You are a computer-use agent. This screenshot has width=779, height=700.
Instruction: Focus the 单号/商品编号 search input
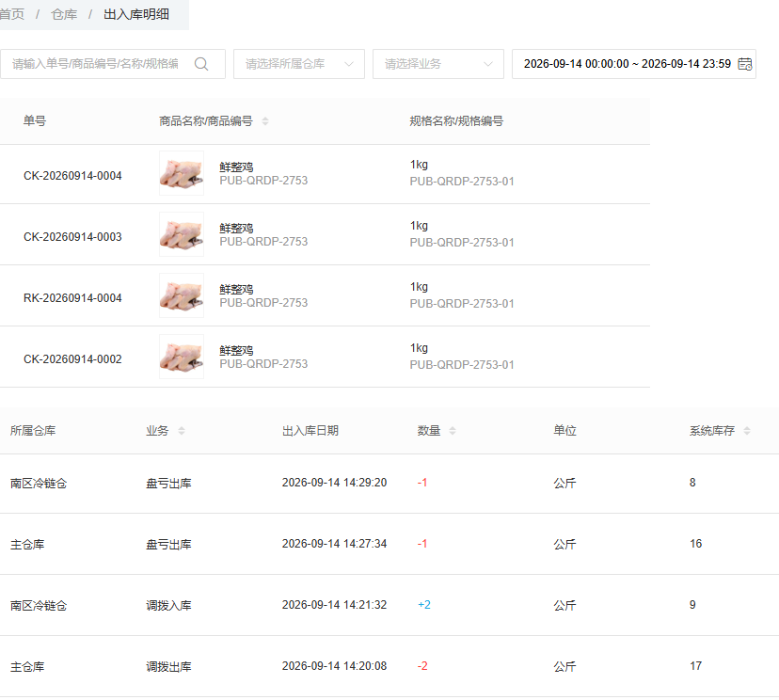pos(113,64)
